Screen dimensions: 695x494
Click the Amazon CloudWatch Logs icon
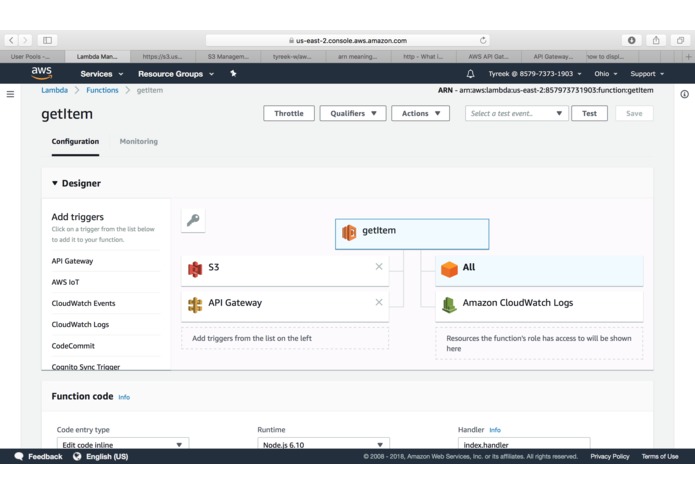pos(449,305)
